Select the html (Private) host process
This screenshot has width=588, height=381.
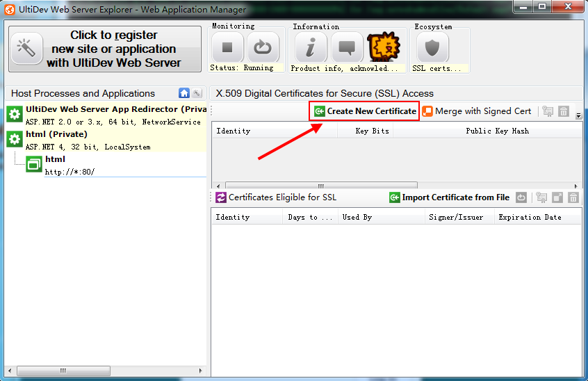[x=106, y=140]
